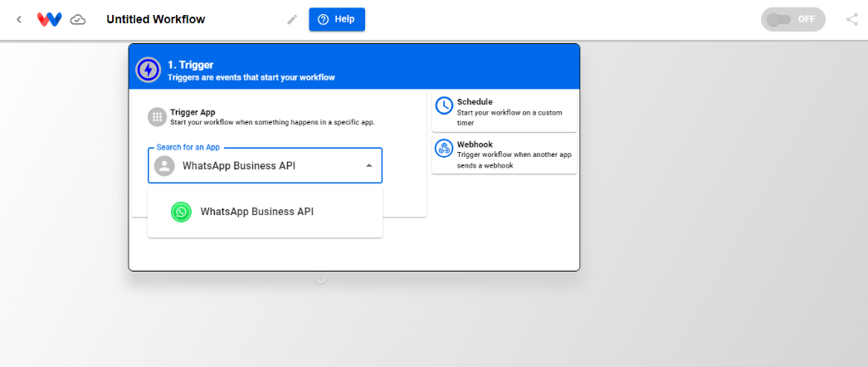Choose the Schedule trigger card

505,112
